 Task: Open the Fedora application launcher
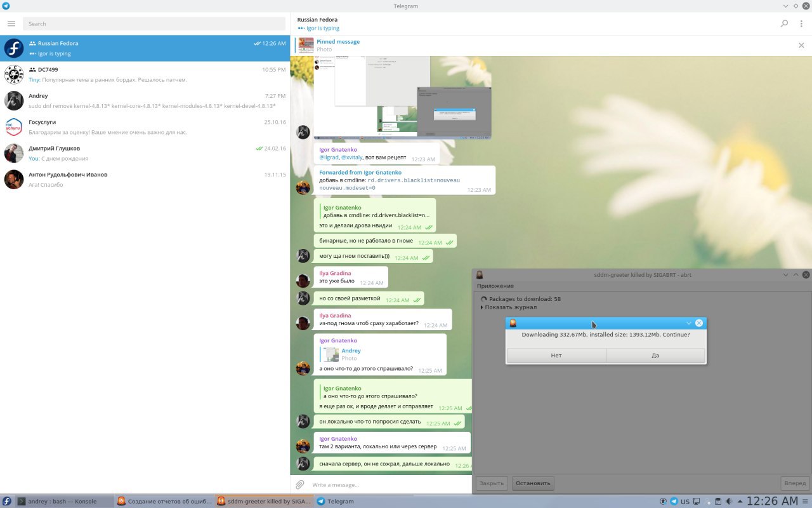[x=7, y=501]
